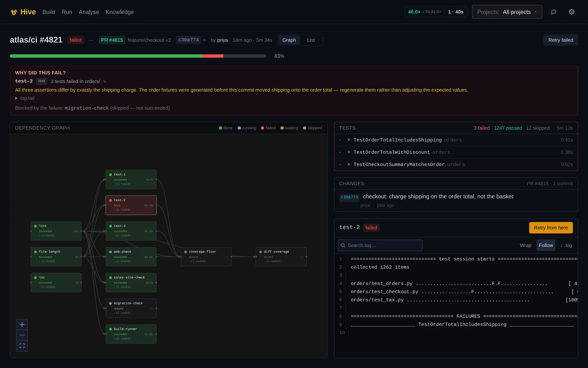Click the '3 failed' tests count

[482, 128]
